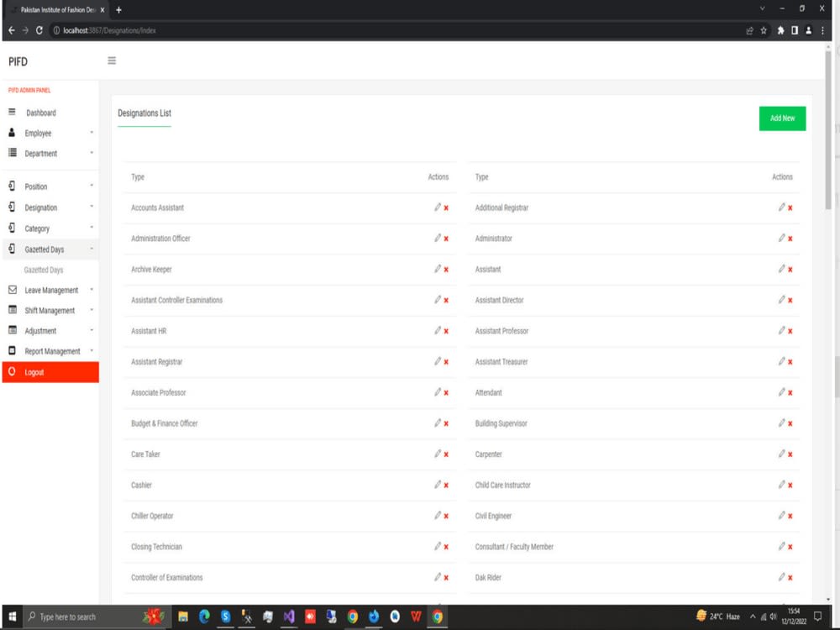Screen dimensions: 840x630
Task: Click the PIFD logo link
Action: click(x=18, y=61)
